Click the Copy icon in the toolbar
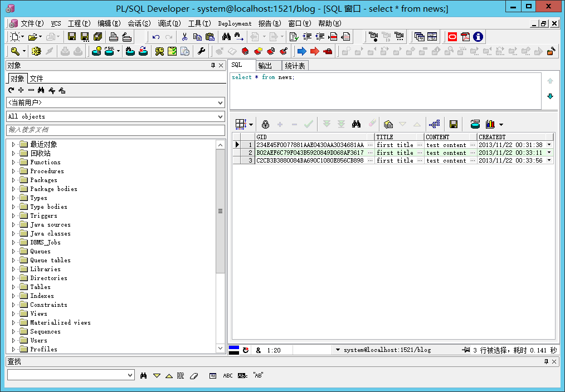This screenshot has height=392, width=565. [197, 36]
